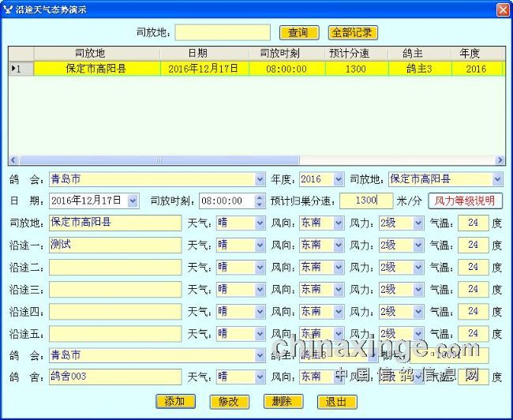Click the 修改 modify button
513x420 pixels.
pyautogui.click(x=229, y=401)
